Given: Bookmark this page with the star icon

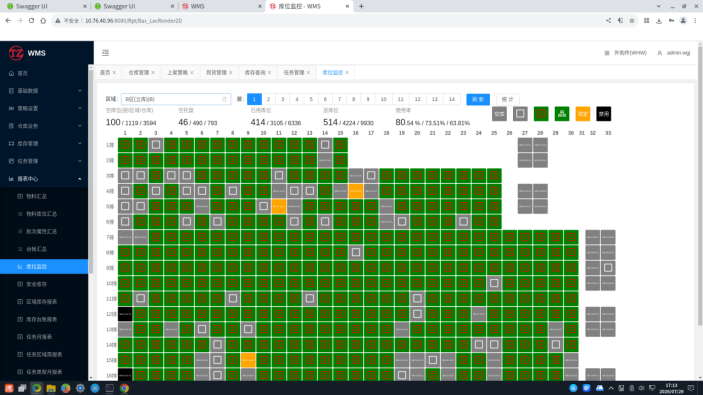Looking at the screenshot, I should pos(632,21).
